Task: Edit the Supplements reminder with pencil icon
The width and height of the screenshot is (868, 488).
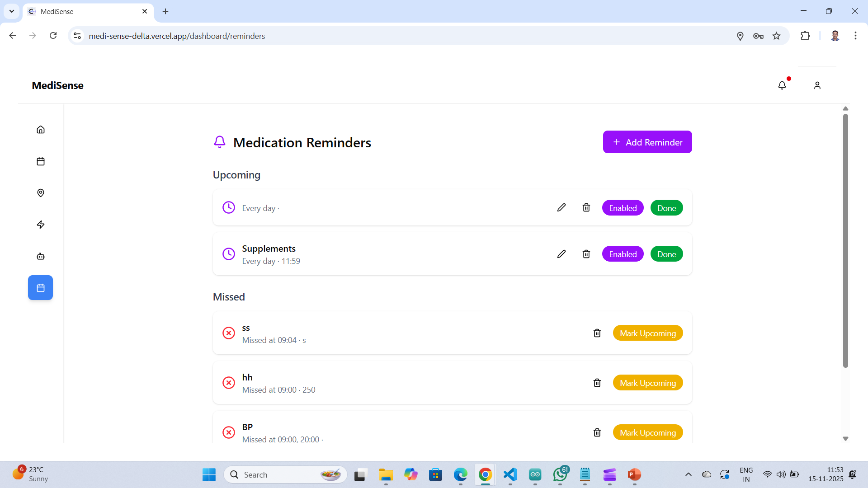Action: (x=561, y=253)
